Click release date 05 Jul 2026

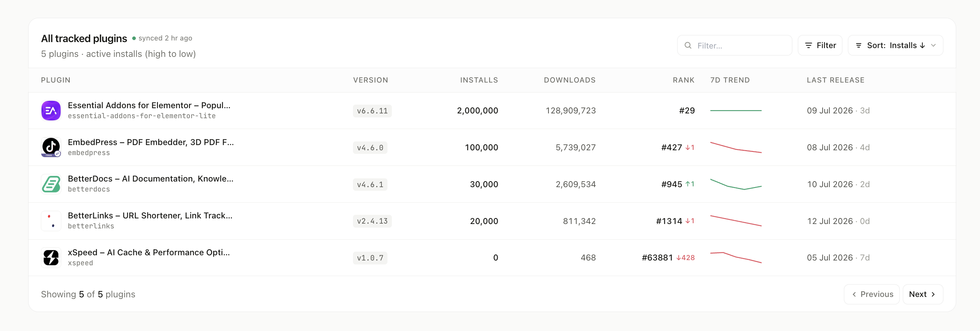(830, 258)
